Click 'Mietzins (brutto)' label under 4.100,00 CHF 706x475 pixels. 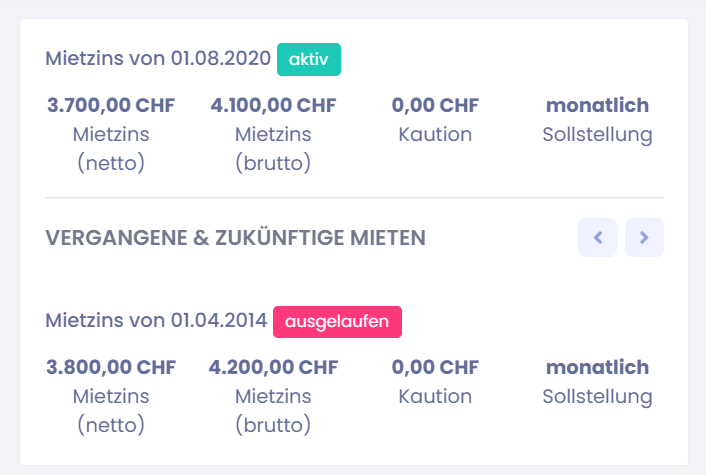[x=273, y=148]
